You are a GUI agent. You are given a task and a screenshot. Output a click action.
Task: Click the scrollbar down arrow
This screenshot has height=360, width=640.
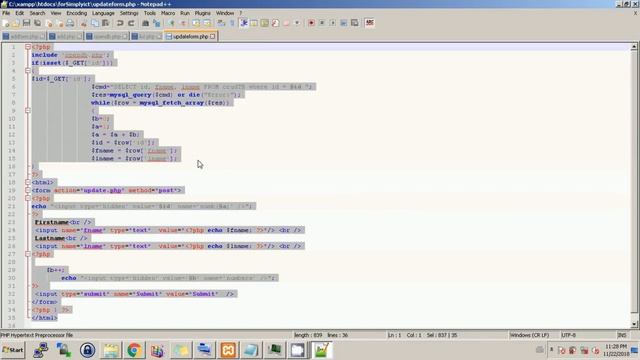click(x=634, y=324)
